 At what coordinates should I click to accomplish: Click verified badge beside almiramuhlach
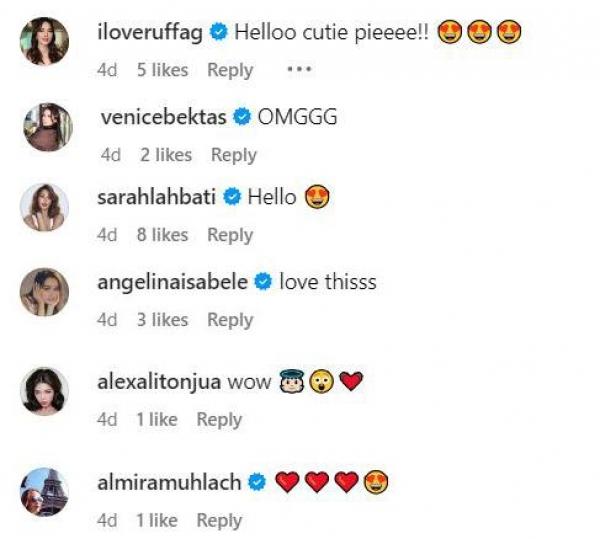[257, 484]
